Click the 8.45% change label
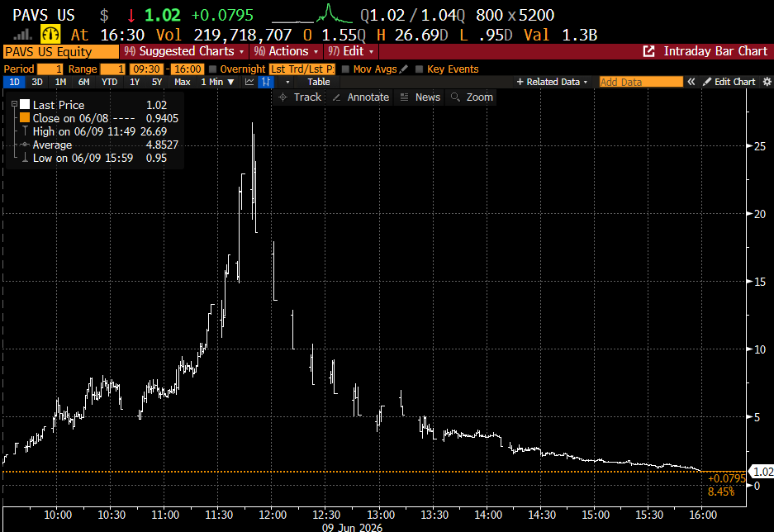This screenshot has width=774, height=532. [720, 492]
